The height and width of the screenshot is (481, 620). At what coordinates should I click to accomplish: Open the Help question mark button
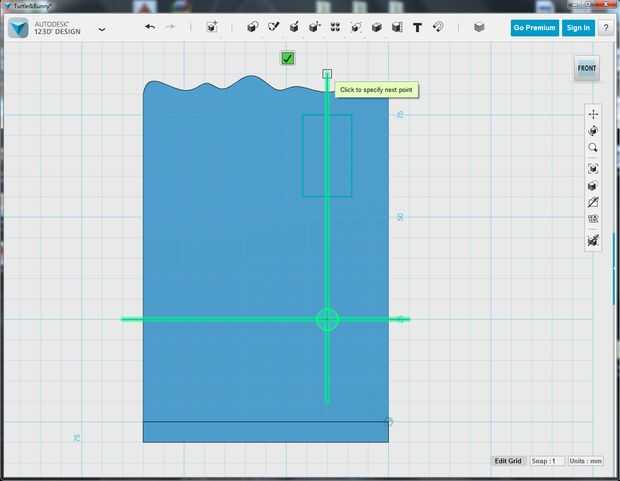[606, 28]
